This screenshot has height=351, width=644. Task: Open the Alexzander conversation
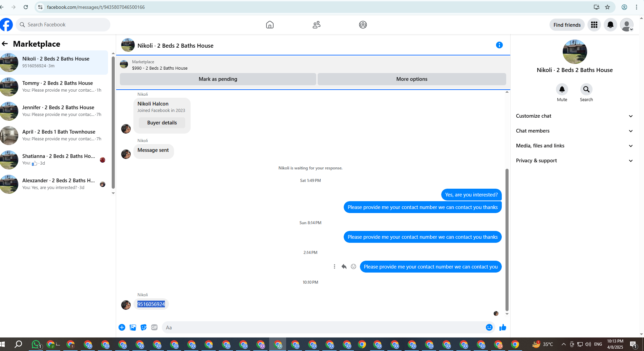(x=54, y=184)
